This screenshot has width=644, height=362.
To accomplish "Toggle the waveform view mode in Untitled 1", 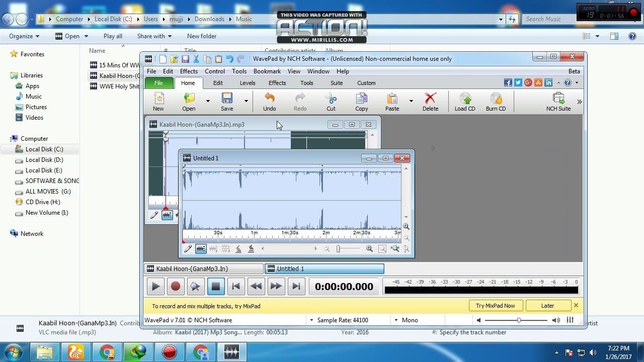I will pyautogui.click(x=201, y=249).
